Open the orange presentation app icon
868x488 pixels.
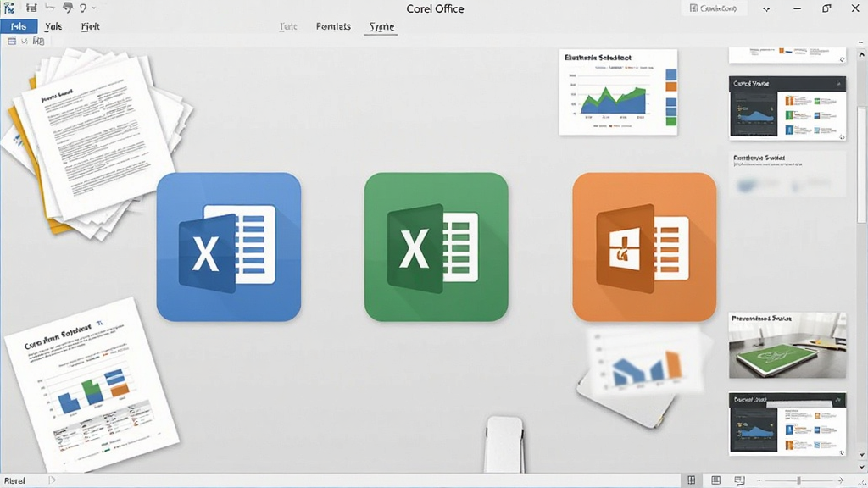(x=644, y=247)
